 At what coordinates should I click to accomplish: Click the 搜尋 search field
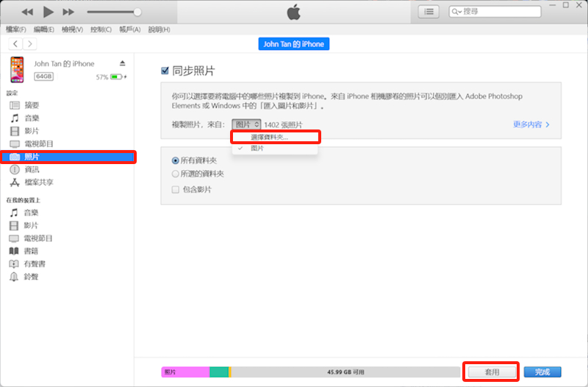coord(495,12)
